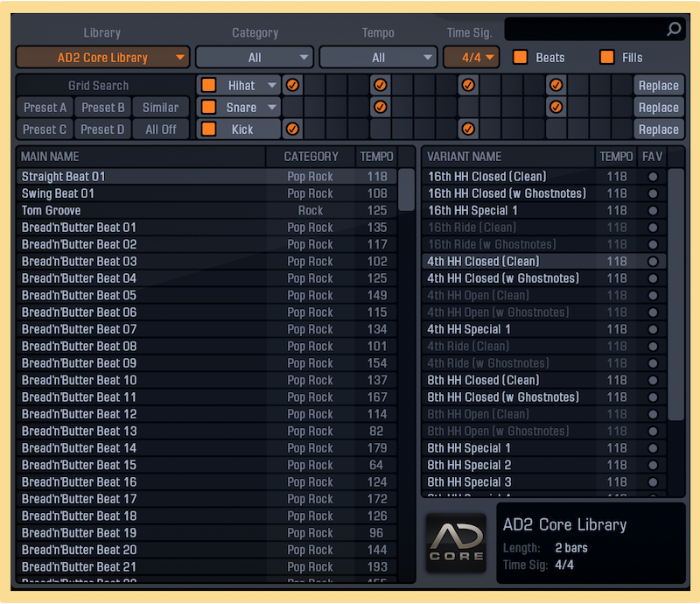Screen dimensions: 700x604
Task: Select 16th HH Closed (w Ghostnotes) variant
Action: (544, 193)
